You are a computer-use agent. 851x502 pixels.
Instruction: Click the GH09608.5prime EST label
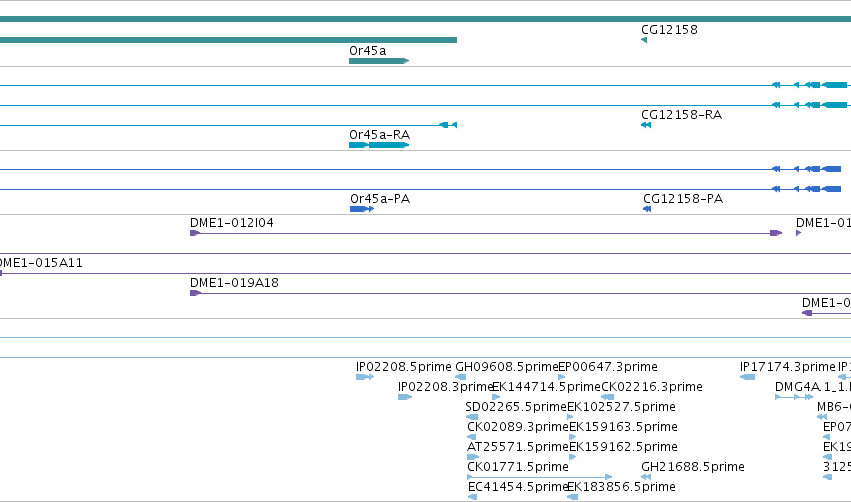click(x=506, y=367)
